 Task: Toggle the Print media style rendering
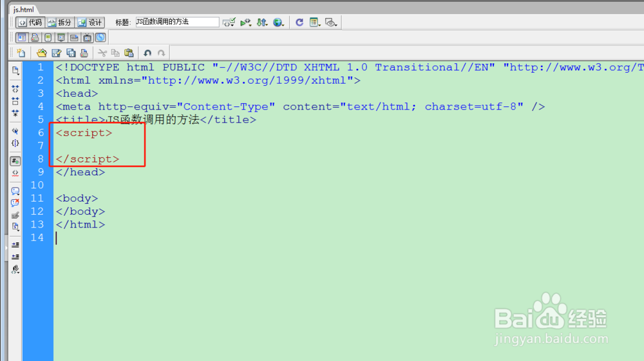tap(35, 38)
